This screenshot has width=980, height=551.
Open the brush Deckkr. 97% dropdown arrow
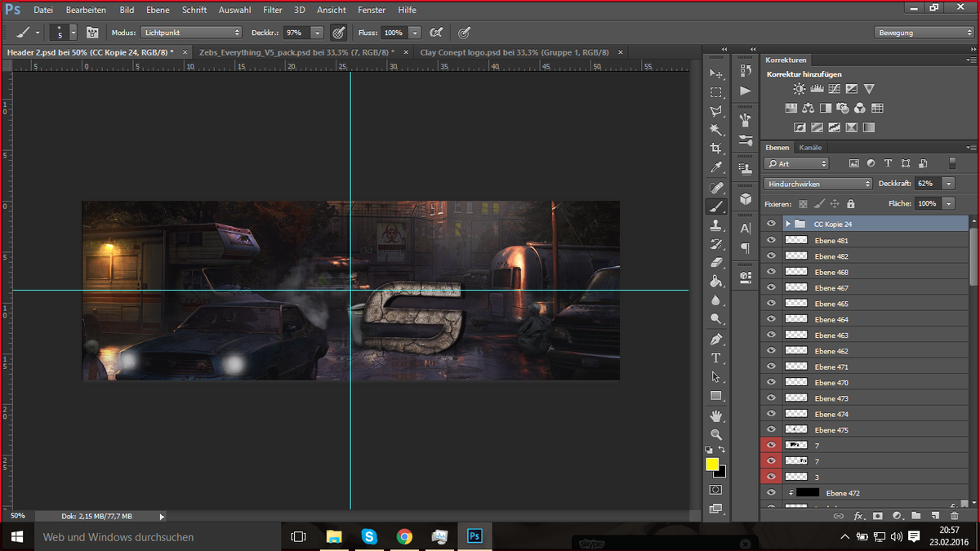pos(317,33)
